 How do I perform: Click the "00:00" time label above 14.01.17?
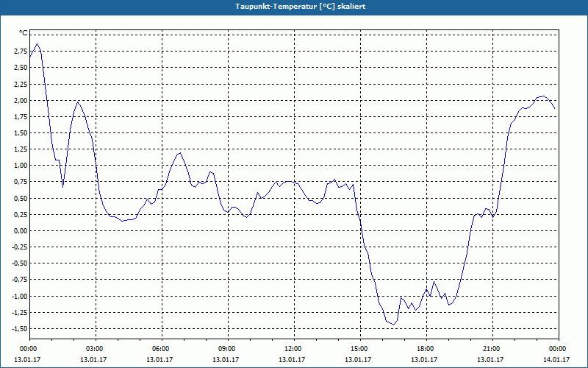click(558, 349)
